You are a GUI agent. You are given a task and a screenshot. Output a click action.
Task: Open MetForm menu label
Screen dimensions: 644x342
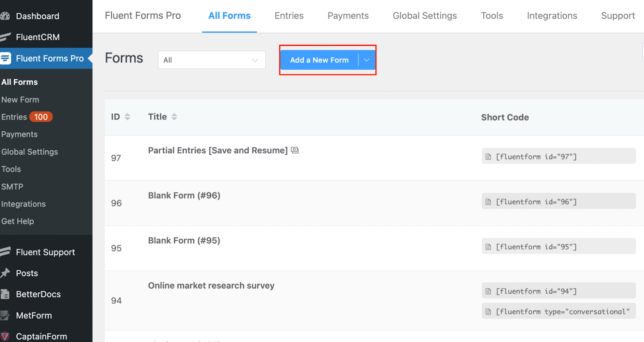coord(34,315)
